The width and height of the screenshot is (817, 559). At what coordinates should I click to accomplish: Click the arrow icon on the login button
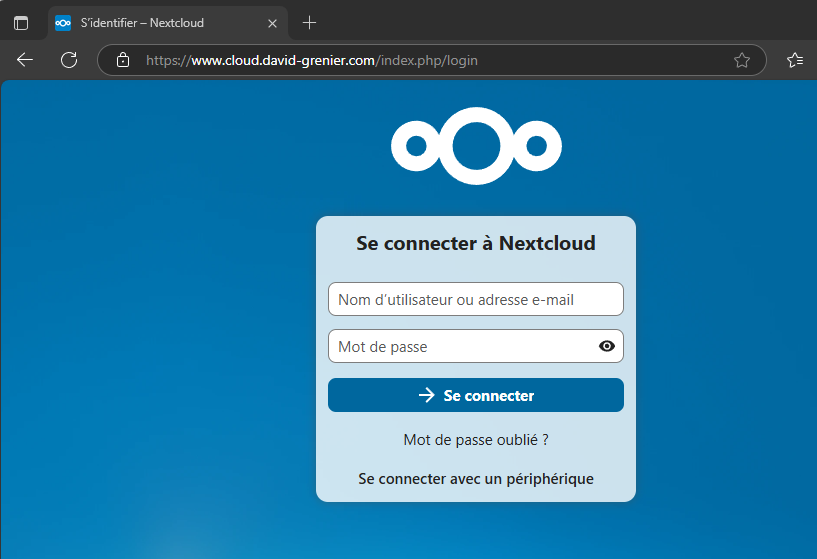(427, 395)
